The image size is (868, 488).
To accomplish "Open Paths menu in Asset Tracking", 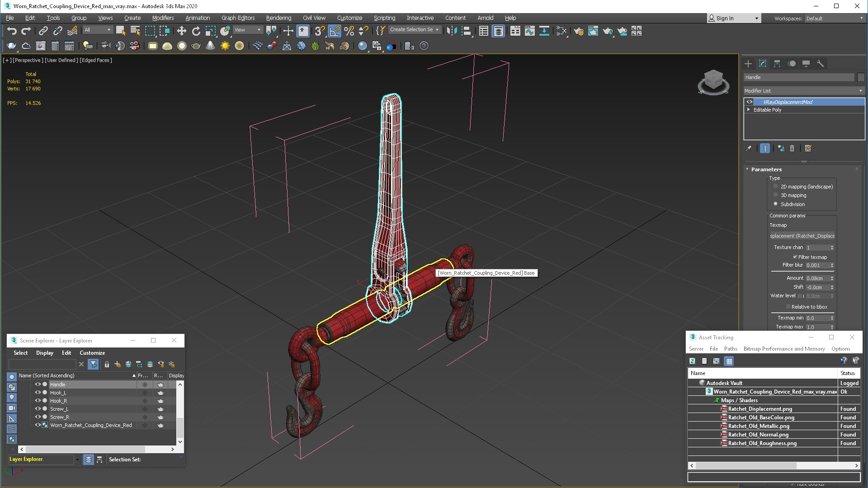I will (730, 349).
